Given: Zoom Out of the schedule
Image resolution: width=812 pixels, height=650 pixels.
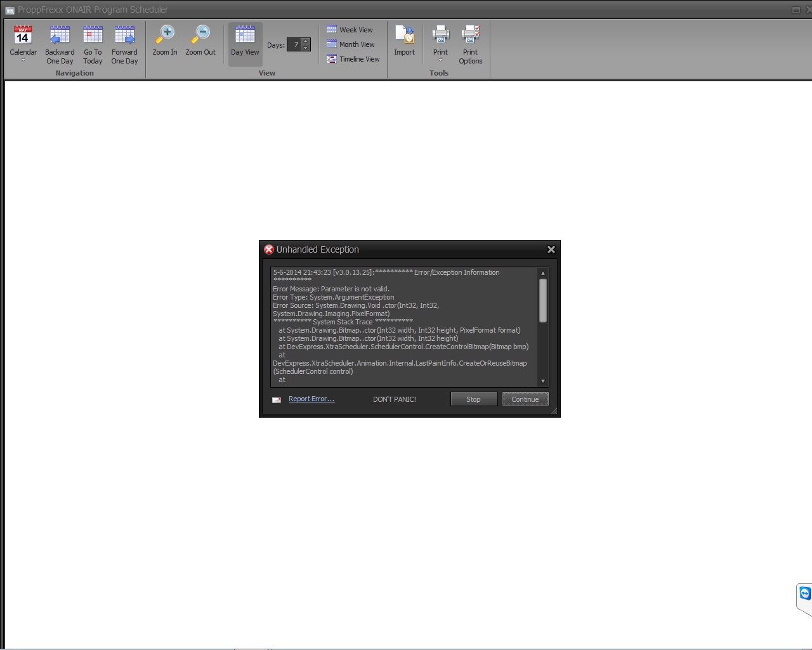Looking at the screenshot, I should (x=200, y=41).
